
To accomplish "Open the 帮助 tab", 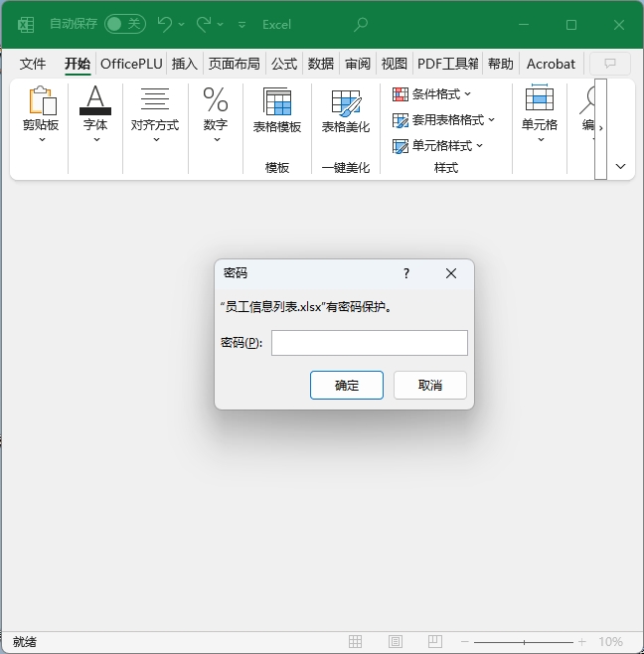I will (501, 64).
